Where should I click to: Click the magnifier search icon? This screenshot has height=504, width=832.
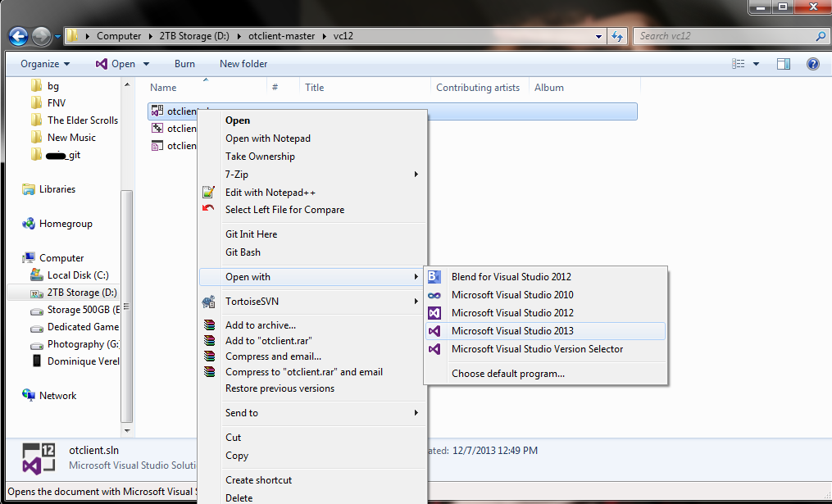click(x=821, y=36)
